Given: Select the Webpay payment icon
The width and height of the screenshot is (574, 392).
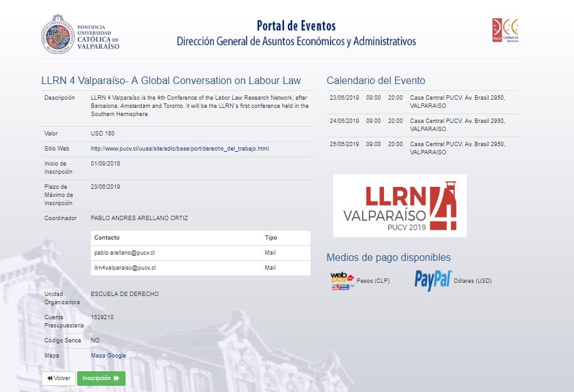Looking at the screenshot, I should tap(342, 281).
